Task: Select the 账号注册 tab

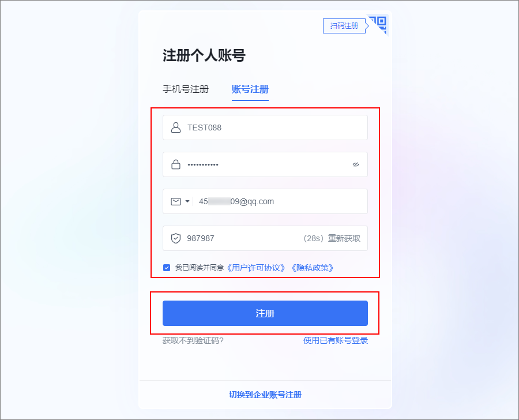Action: pos(250,89)
